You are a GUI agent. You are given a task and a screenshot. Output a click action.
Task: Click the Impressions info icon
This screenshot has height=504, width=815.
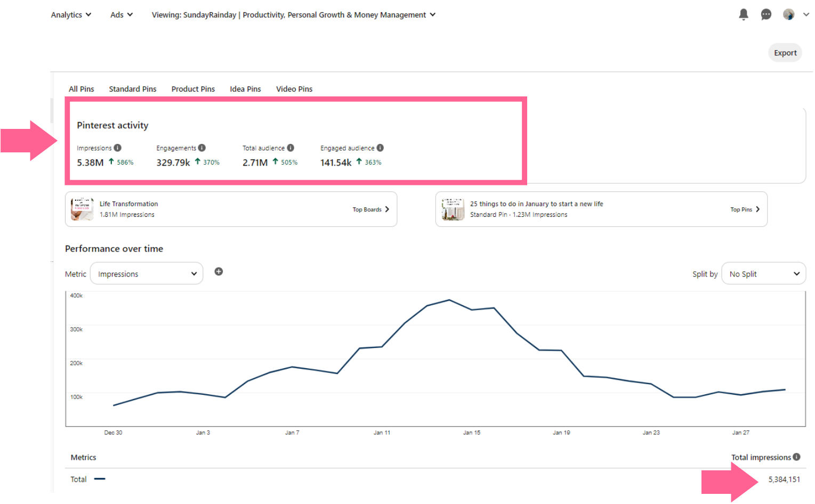(x=118, y=148)
